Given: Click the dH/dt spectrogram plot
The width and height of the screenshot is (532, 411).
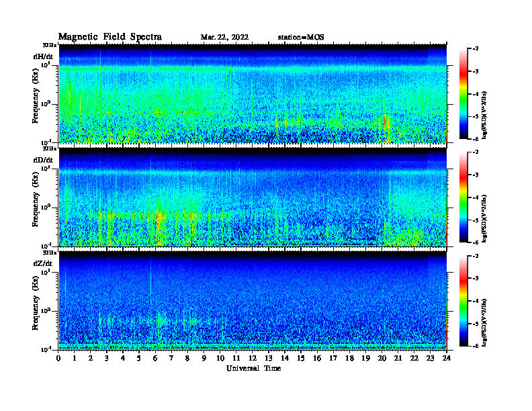Looking at the screenshot, I should [x=253, y=93].
